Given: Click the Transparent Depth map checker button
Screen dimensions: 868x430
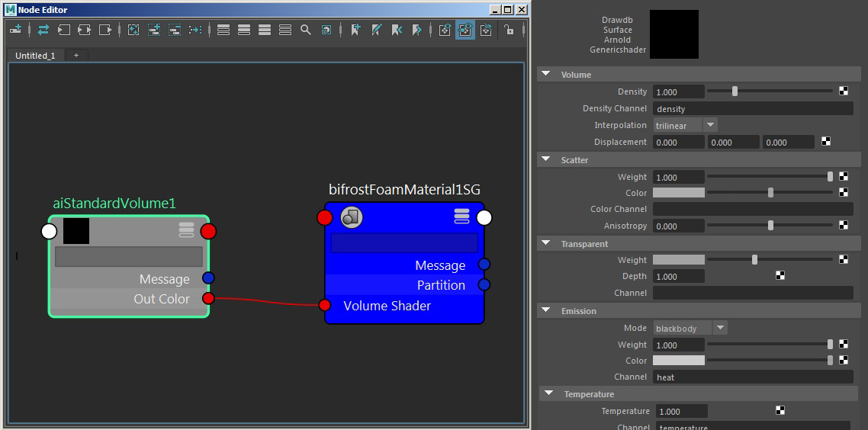Looking at the screenshot, I should coord(780,275).
